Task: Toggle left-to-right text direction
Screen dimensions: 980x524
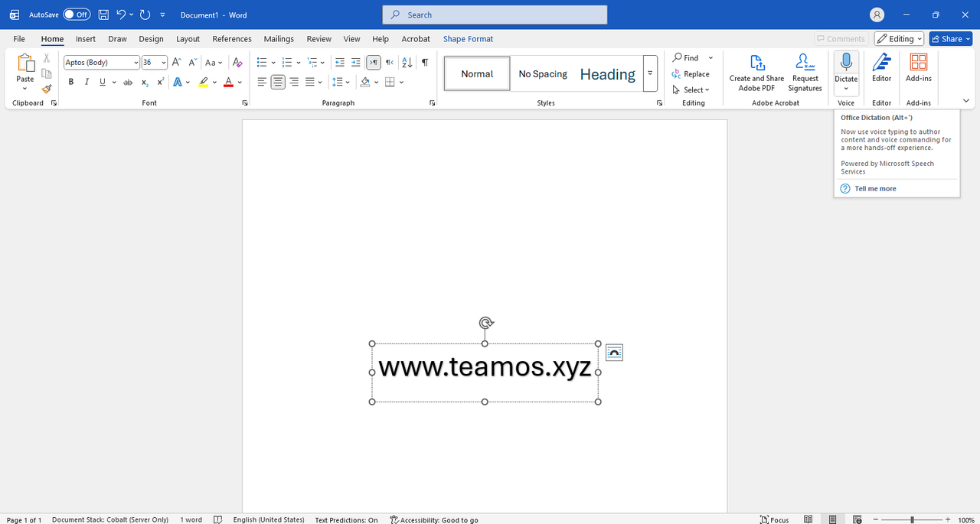Action: click(x=373, y=63)
